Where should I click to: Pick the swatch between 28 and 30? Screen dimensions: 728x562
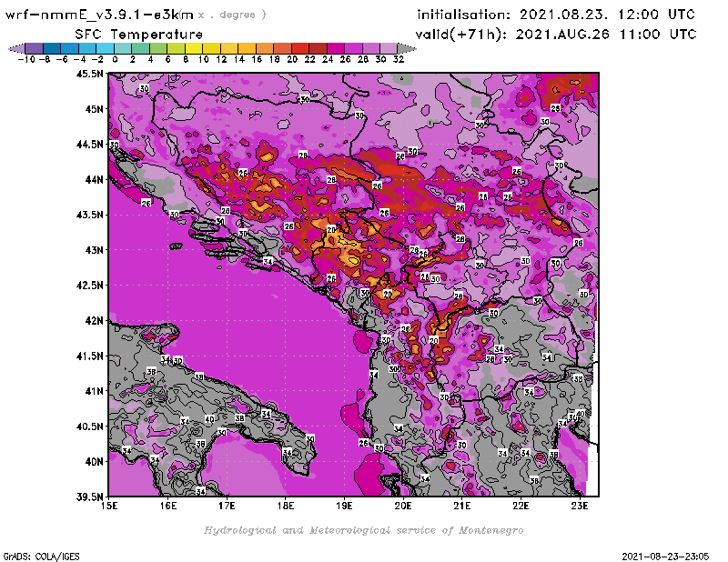pos(370,48)
